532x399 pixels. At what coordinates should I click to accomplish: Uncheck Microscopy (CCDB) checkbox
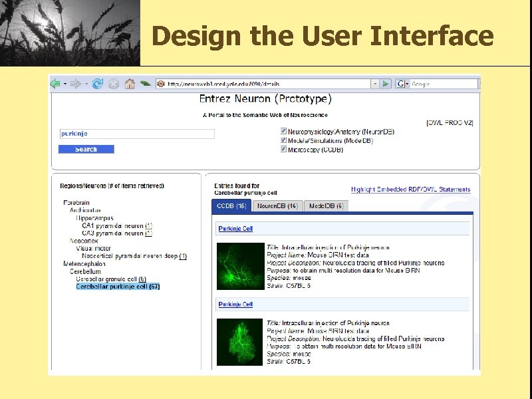tap(284, 149)
